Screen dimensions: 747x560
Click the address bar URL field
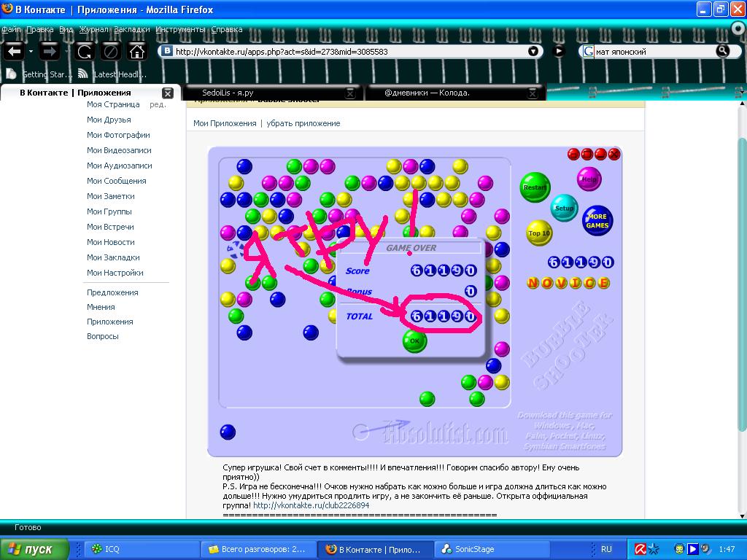(x=350, y=52)
